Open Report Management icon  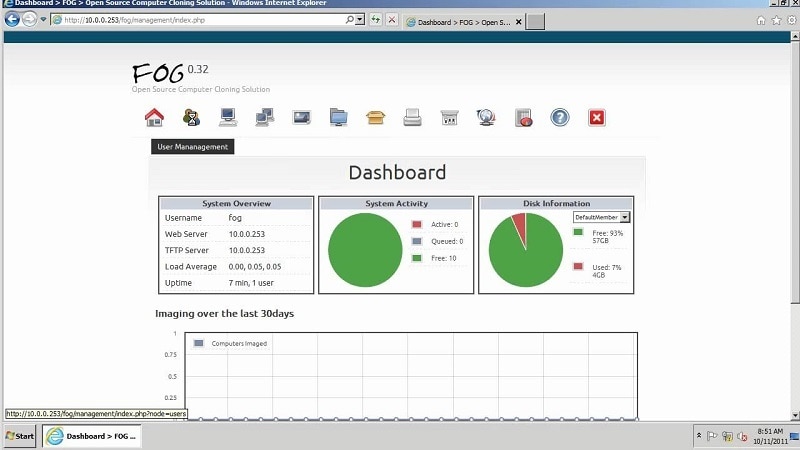tap(523, 117)
